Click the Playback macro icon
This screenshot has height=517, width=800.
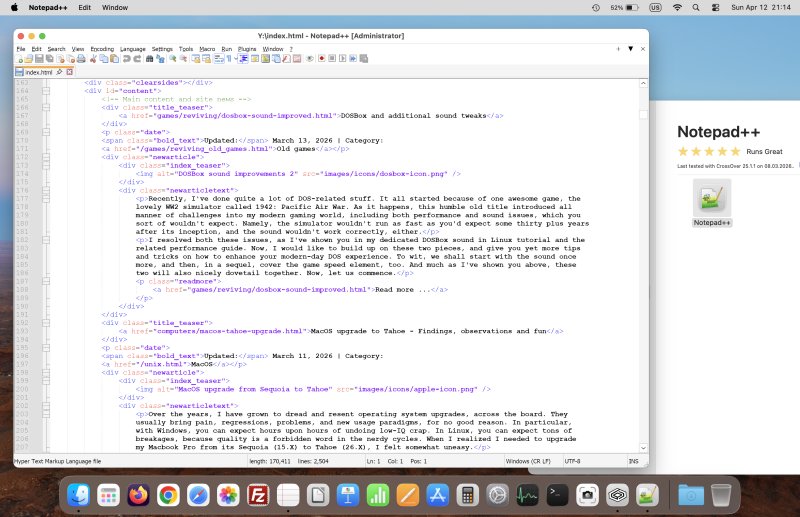click(342, 59)
